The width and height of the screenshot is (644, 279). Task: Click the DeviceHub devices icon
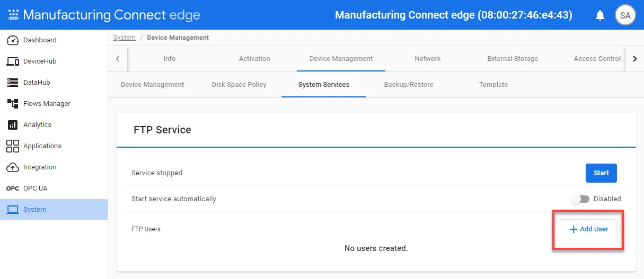[13, 61]
